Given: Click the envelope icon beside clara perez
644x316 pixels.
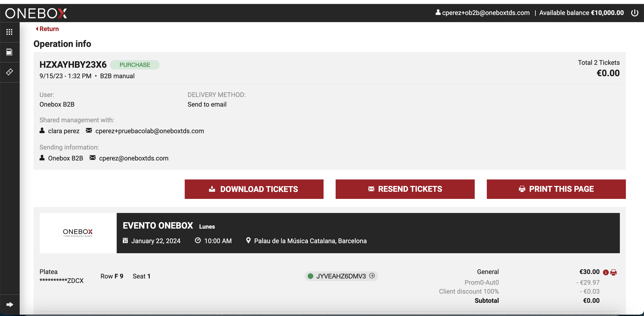Looking at the screenshot, I should point(89,130).
